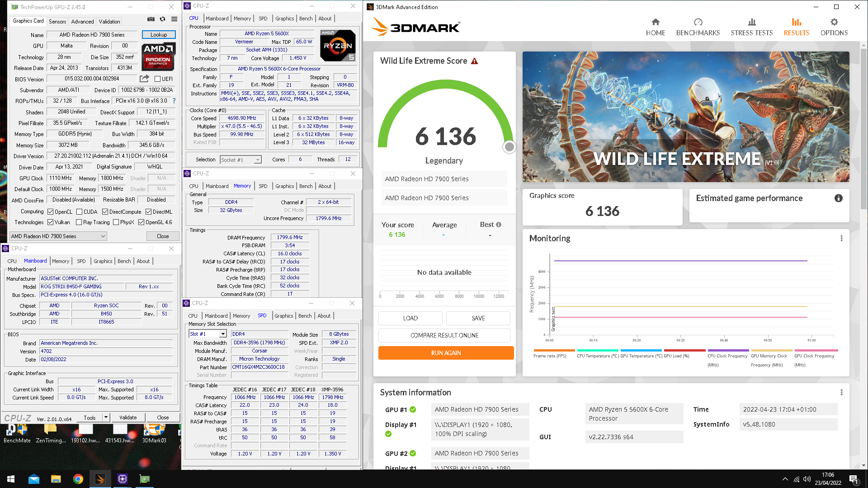The height and width of the screenshot is (488, 868).
Task: Switch to the Sensors tab in GPU-Z
Action: point(57,21)
